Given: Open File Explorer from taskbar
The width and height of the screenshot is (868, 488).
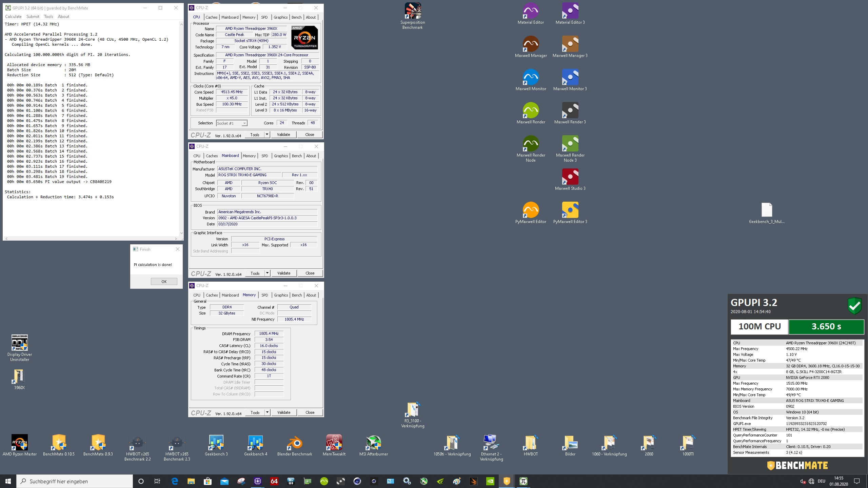Looking at the screenshot, I should coord(191,481).
